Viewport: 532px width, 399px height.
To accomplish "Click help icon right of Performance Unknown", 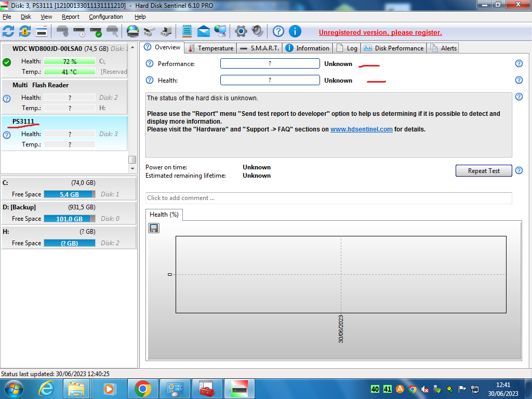I will [x=519, y=63].
